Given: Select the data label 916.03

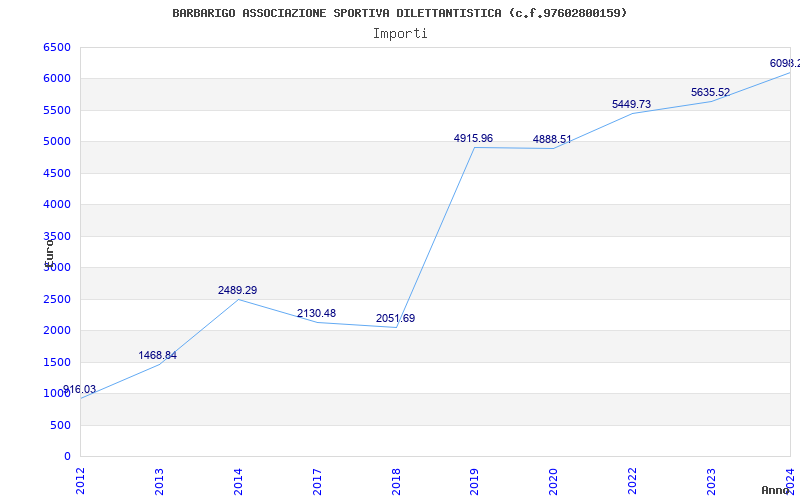Looking at the screenshot, I should [79, 389].
